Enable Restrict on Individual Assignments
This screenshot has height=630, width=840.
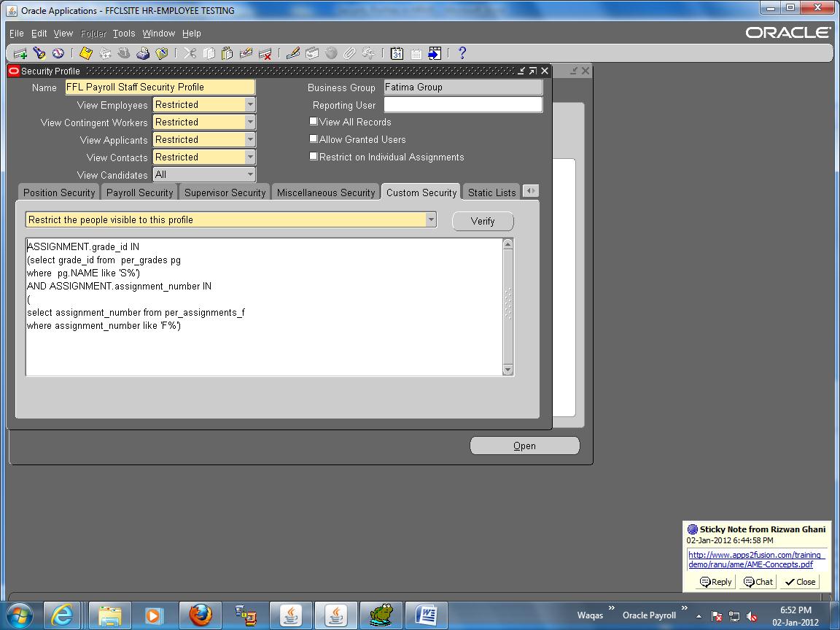click(313, 157)
